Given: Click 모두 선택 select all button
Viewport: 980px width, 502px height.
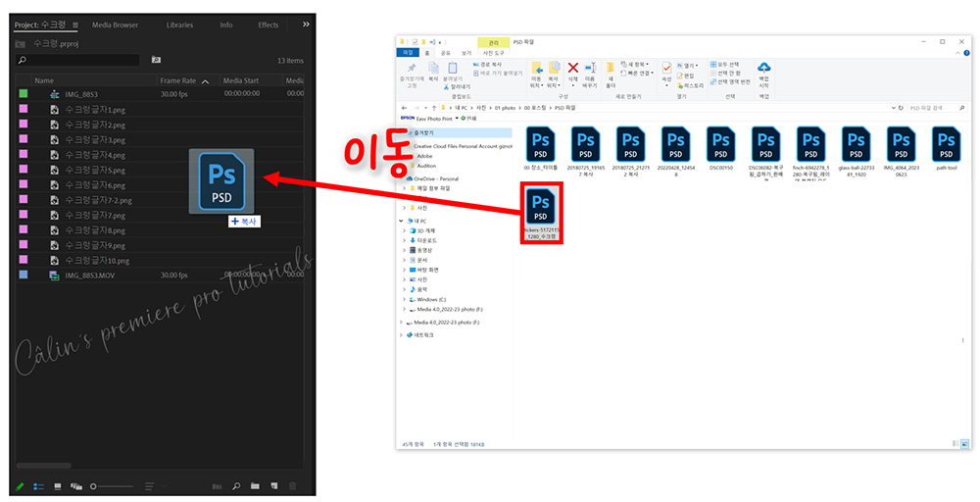Looking at the screenshot, I should point(725,65).
